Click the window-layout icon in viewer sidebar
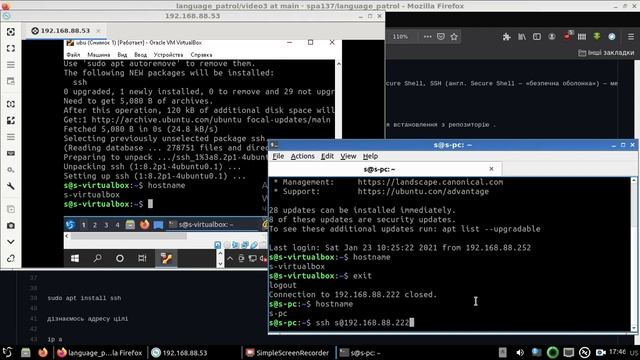 (x=11, y=81)
